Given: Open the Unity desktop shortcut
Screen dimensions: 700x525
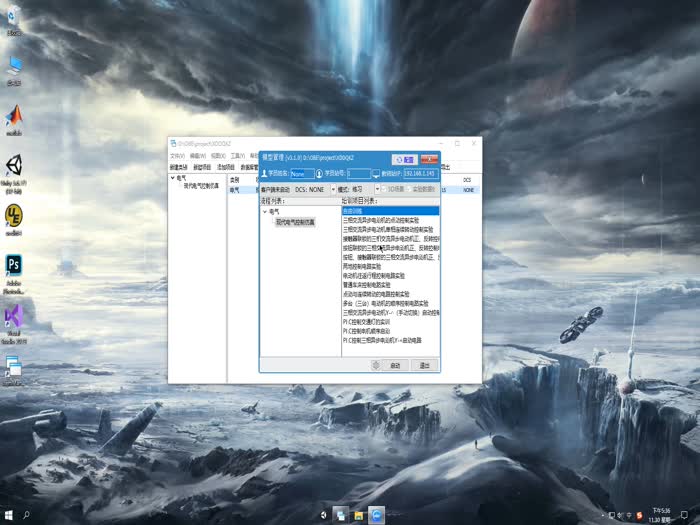Looking at the screenshot, I should tap(14, 167).
